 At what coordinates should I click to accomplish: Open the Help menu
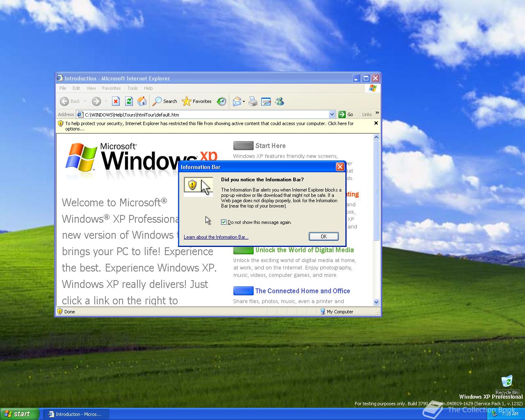point(148,88)
